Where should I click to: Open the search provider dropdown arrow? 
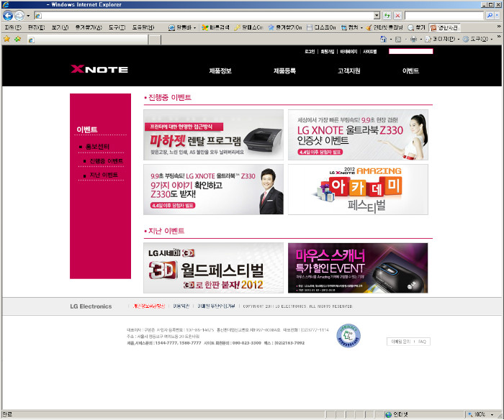pos(498,15)
